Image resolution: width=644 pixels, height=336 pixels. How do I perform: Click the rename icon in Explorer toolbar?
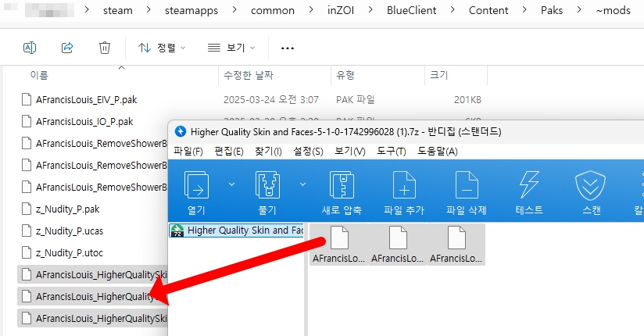[x=30, y=48]
